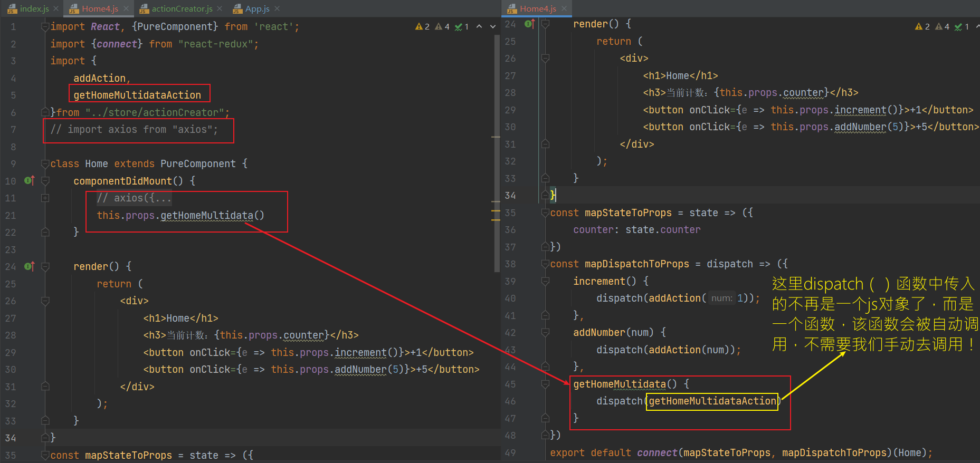Close the left Home4.js tab

tap(126, 8)
